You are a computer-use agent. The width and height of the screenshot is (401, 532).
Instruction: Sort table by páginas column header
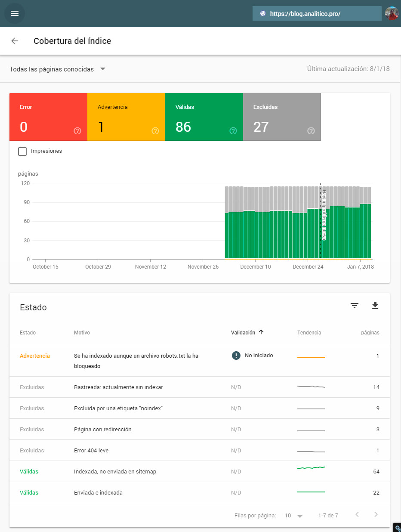[x=370, y=333]
